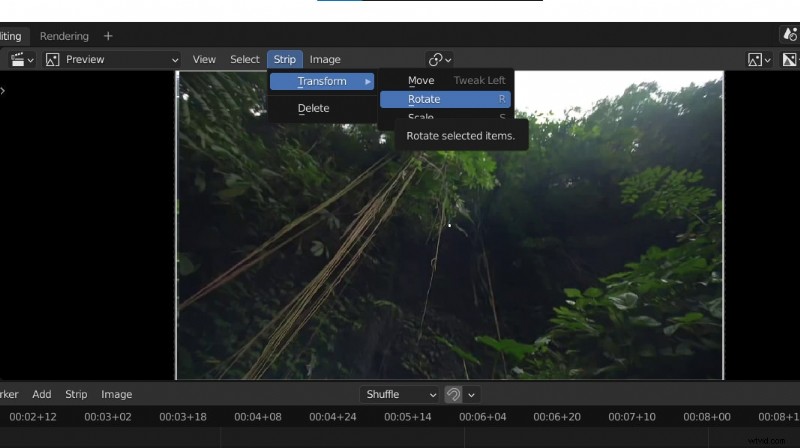Viewport: 800px width, 448px height.
Task: Click timeline marker 00:06+04
Action: coord(482,417)
